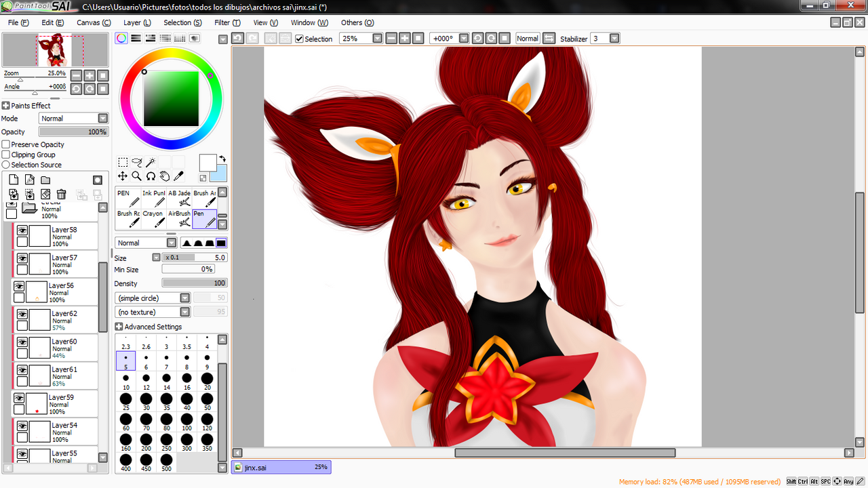Hide Layer56 with its eye icon
The height and width of the screenshot is (488, 868).
click(x=19, y=286)
